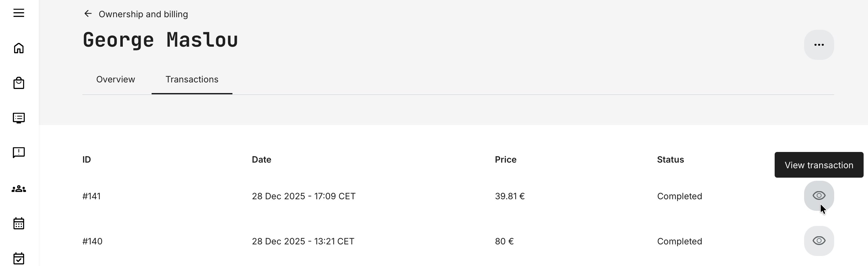This screenshot has width=868, height=266.
Task: Open the hamburger navigation menu
Action: (x=19, y=13)
